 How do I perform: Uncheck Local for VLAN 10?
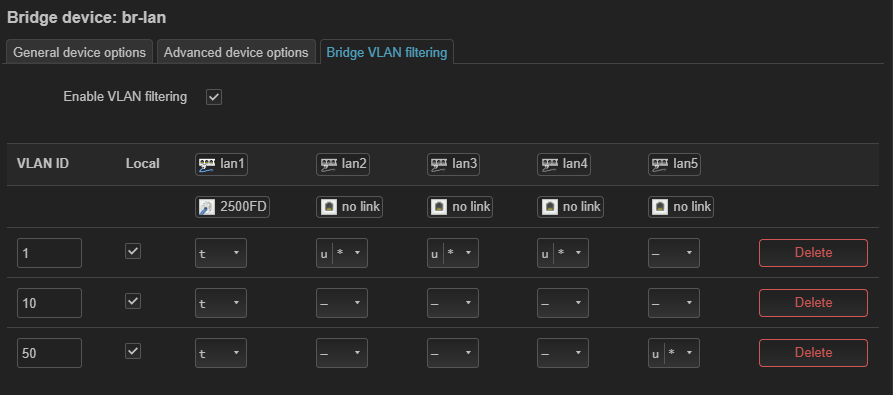pyautogui.click(x=133, y=301)
